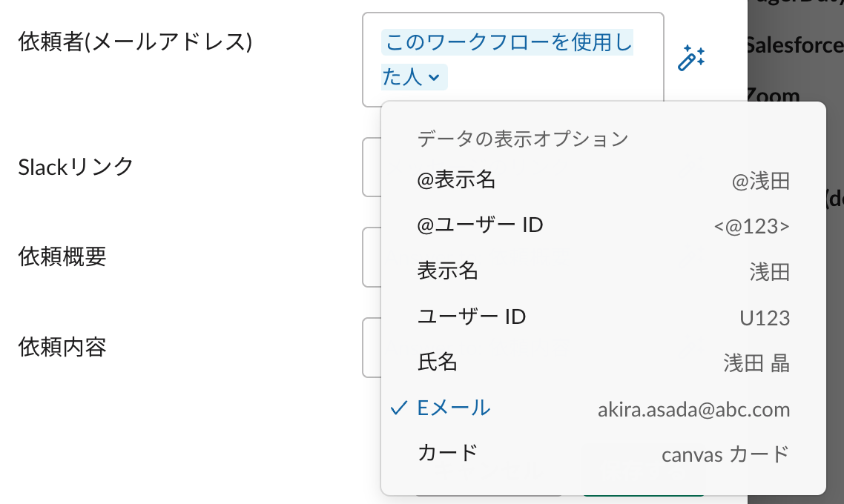
Task: Expand the chevron on the た人 variable chip
Action: 434,78
